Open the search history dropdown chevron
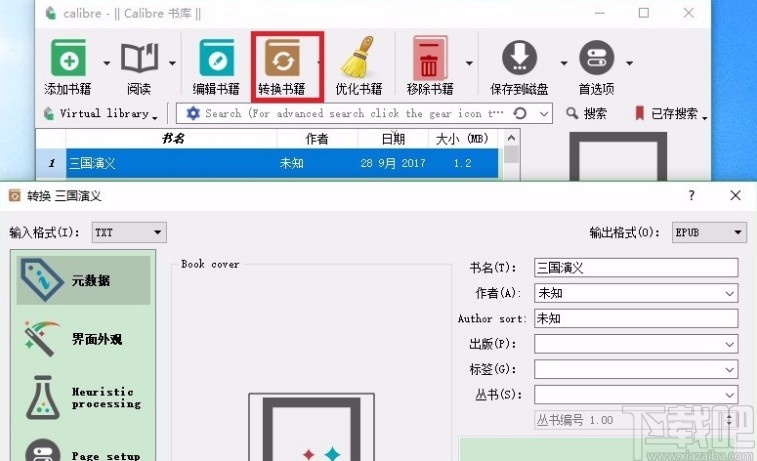757x461 pixels. click(x=544, y=114)
